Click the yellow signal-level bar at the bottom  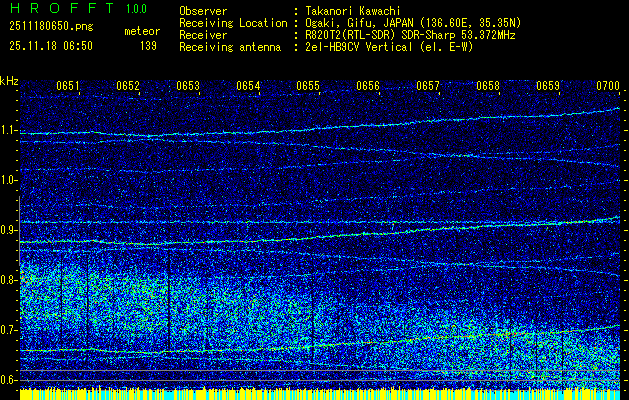(314, 394)
